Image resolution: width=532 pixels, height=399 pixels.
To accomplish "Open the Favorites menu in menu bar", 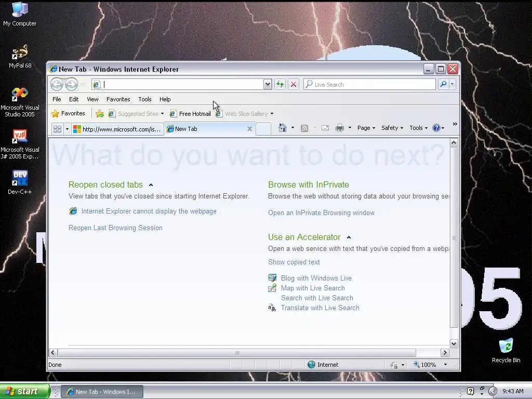I will (118, 99).
